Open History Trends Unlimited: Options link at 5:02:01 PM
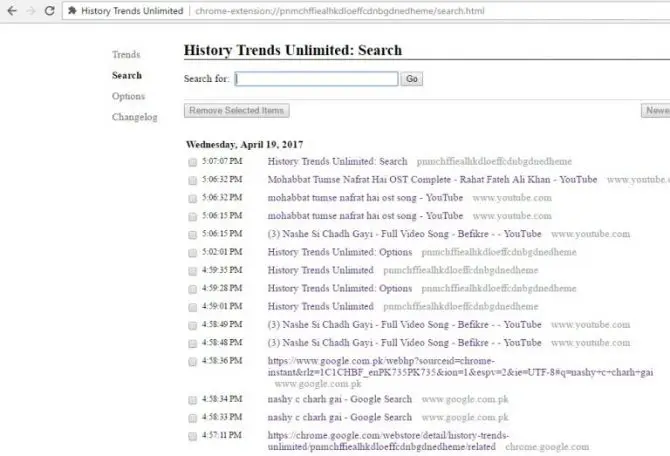 pyautogui.click(x=340, y=252)
